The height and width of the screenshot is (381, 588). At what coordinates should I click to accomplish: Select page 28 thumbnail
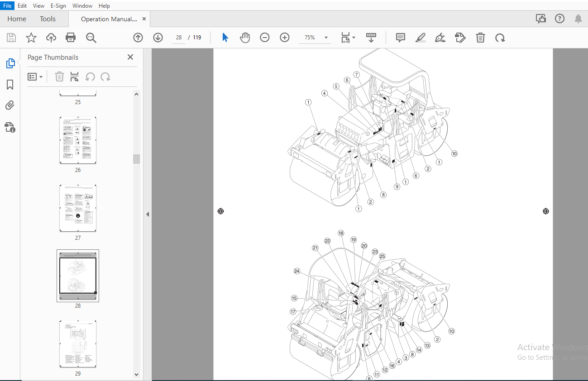click(x=78, y=276)
